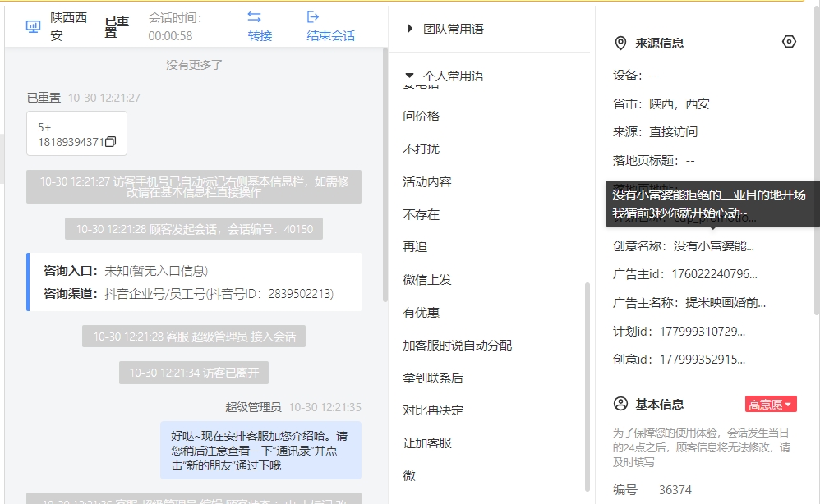Select the 拿到联系后 quick phrase
Screen dimensions: 820x504
(433, 378)
